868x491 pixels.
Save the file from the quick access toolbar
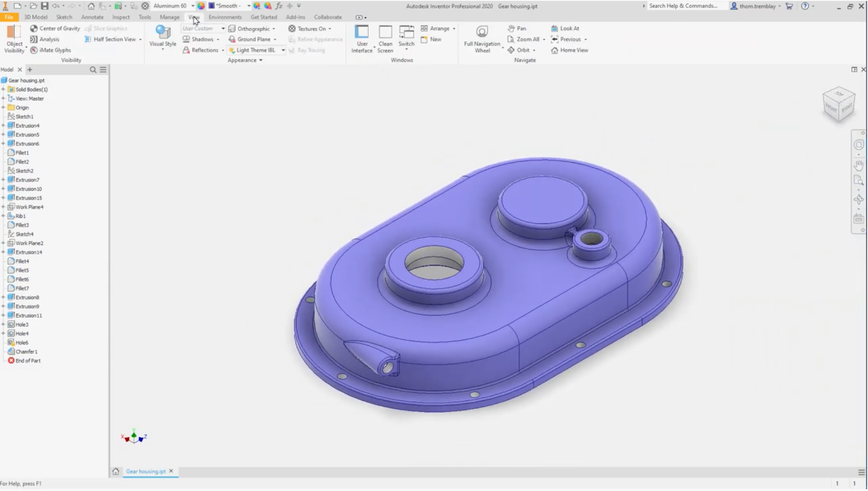pyautogui.click(x=45, y=6)
